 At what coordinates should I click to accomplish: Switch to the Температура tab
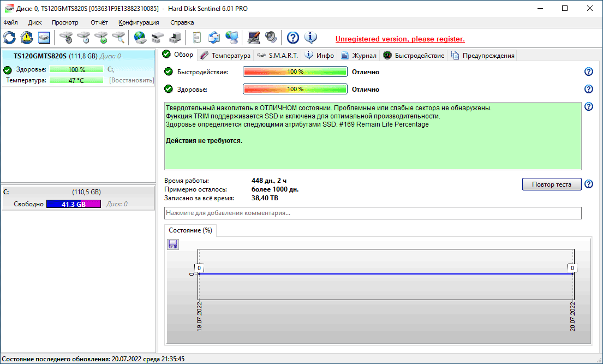click(x=225, y=56)
